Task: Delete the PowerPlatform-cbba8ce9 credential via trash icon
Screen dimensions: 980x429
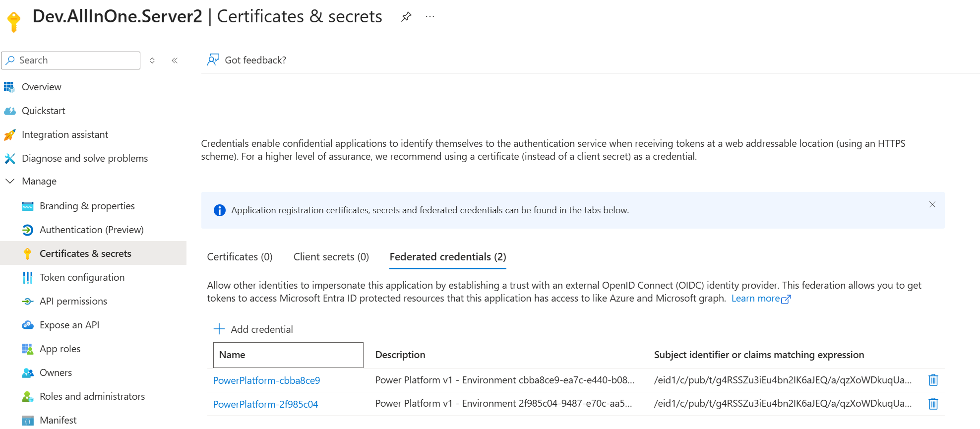Action: pos(933,380)
